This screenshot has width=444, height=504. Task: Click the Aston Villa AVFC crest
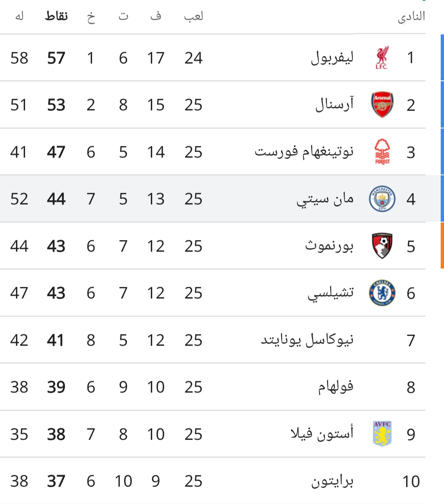click(x=382, y=434)
